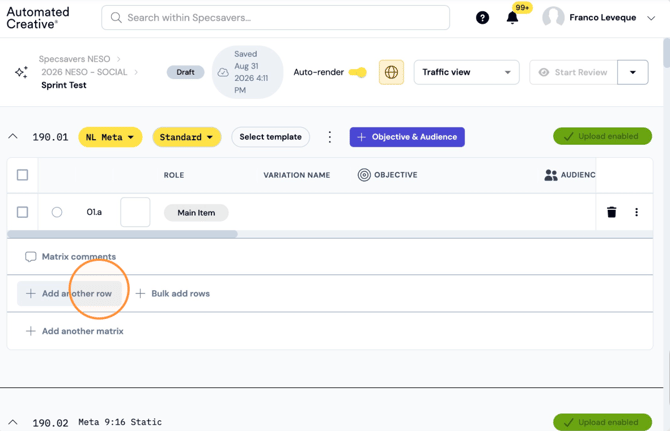The image size is (670, 431).
Task: Click the Matrix comments speech bubble icon
Action: tap(30, 257)
